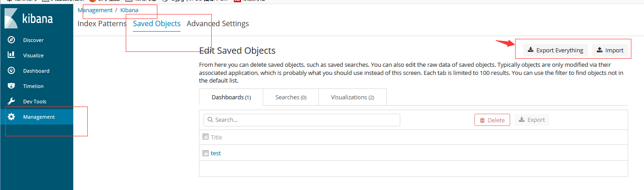
Task: Switch to Visualizations (2) tab
Action: (x=352, y=97)
